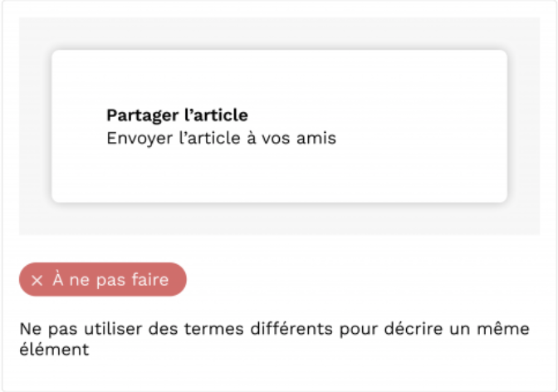Image resolution: width=558 pixels, height=392 pixels.
Task: Select the 'Envoyer l'article à vos amis' subtitle
Action: 222,138
